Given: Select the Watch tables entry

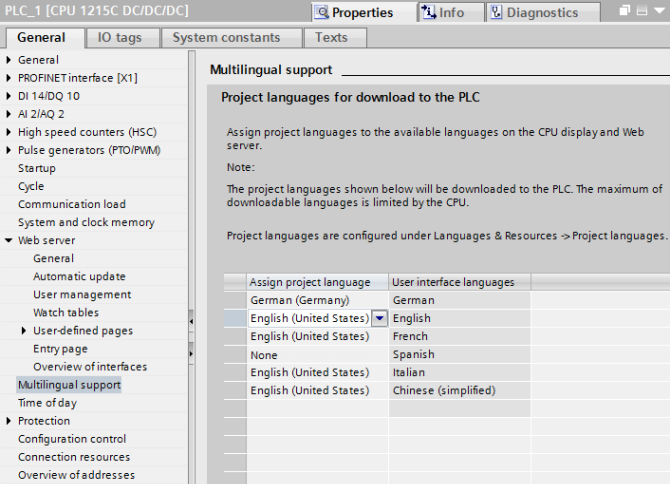Looking at the screenshot, I should [x=66, y=313].
